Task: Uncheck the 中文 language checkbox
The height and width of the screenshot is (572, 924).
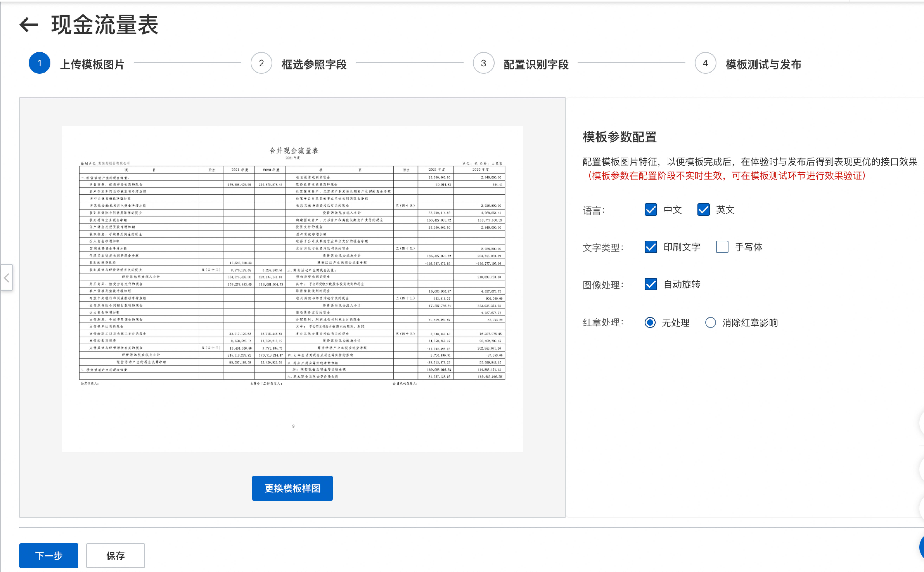Action: coord(651,210)
